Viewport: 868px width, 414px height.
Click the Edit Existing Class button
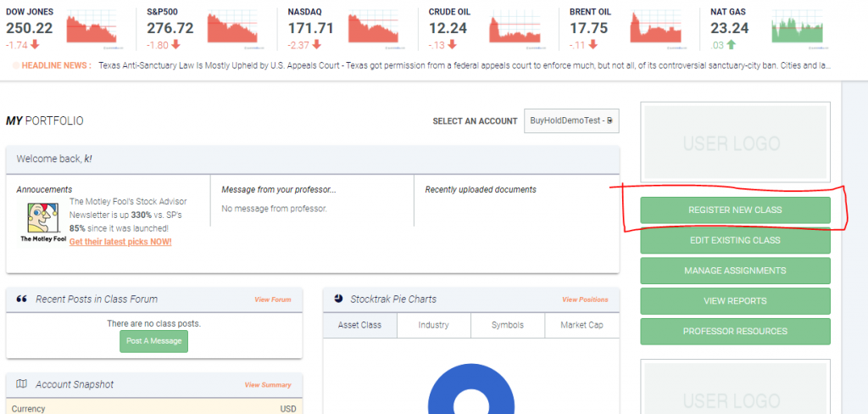tap(735, 241)
